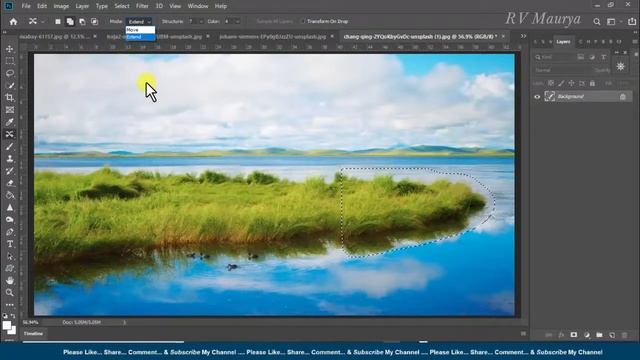
Task: Open the Select menu
Action: point(122,6)
